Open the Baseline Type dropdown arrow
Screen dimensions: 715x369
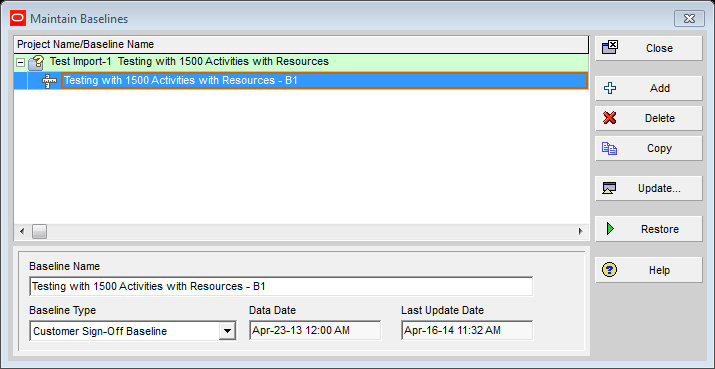[227, 331]
